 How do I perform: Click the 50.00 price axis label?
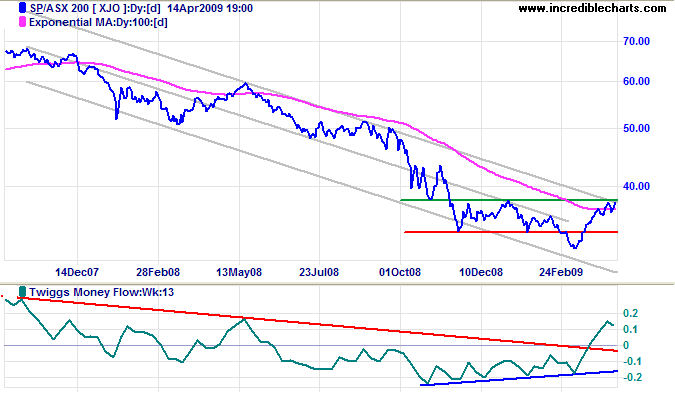click(x=636, y=128)
